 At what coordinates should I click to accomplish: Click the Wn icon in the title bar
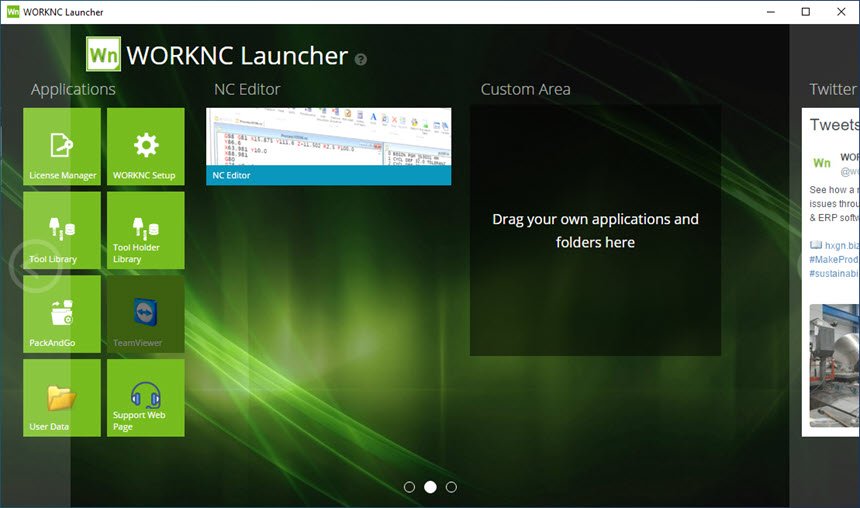click(13, 12)
